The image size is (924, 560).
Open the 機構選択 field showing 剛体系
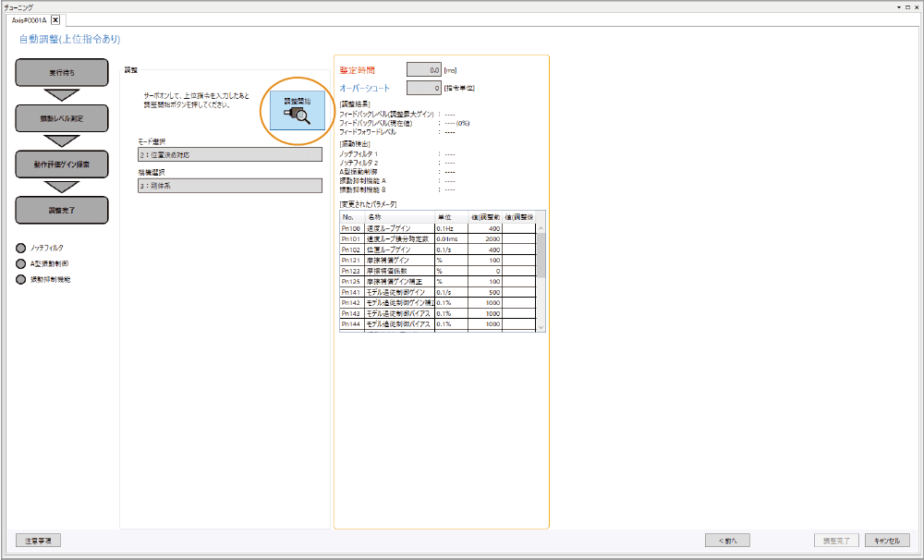229,185
